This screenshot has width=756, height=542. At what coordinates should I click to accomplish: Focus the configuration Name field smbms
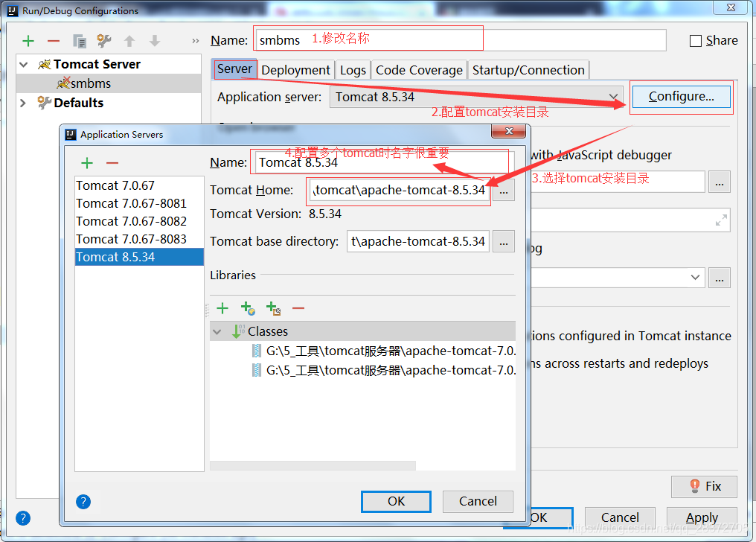point(461,40)
